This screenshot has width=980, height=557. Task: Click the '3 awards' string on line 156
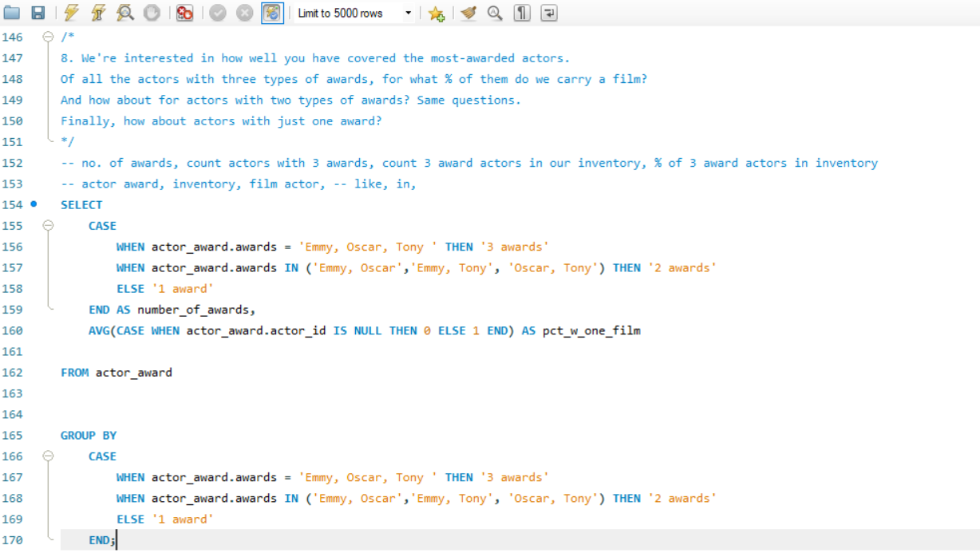[515, 247]
